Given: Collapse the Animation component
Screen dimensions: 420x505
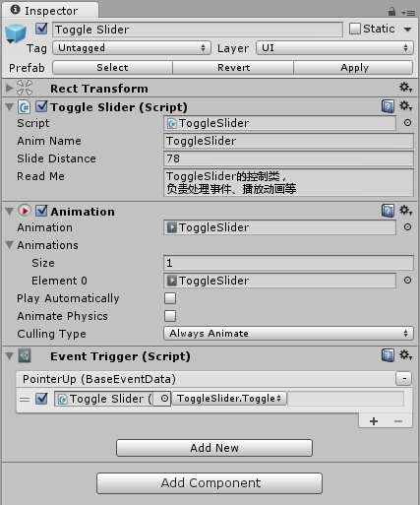Looking at the screenshot, I should pos(10,211).
